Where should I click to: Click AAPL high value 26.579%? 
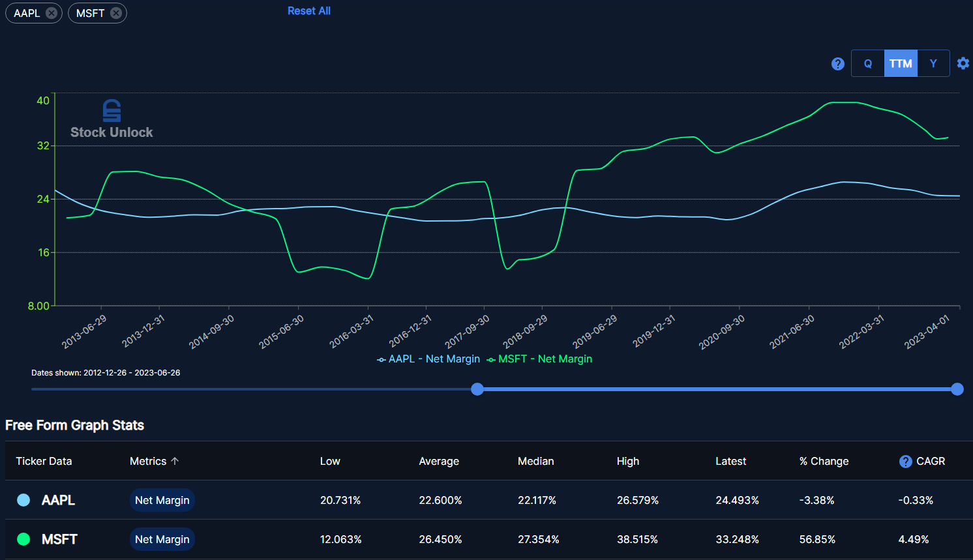(x=638, y=500)
